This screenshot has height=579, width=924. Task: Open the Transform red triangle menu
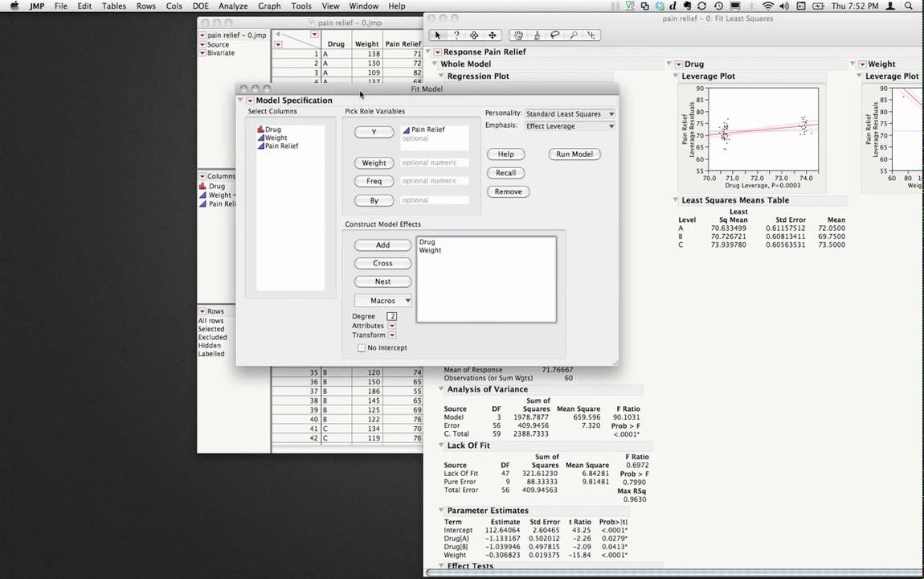click(392, 335)
